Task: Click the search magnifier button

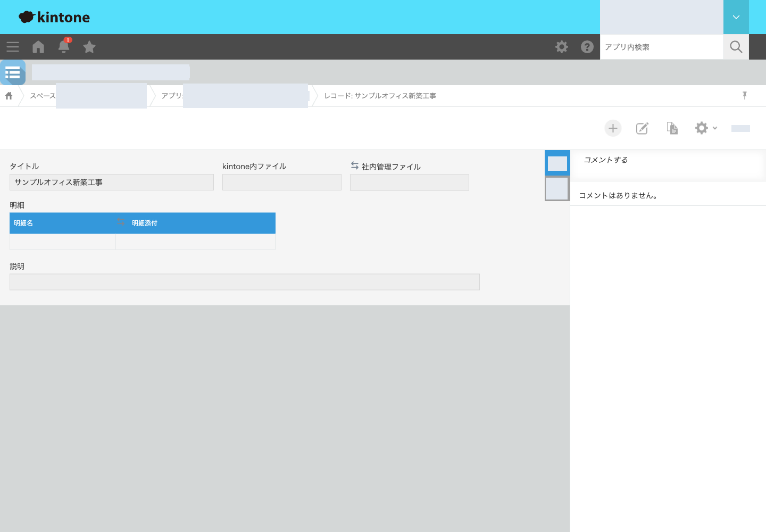Action: coord(736,47)
